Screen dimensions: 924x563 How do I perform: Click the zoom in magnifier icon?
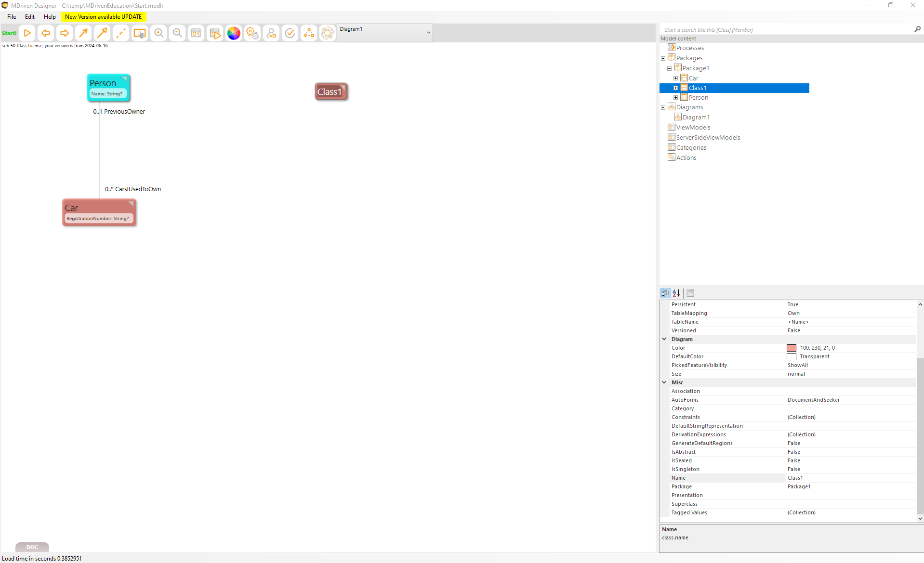point(158,33)
